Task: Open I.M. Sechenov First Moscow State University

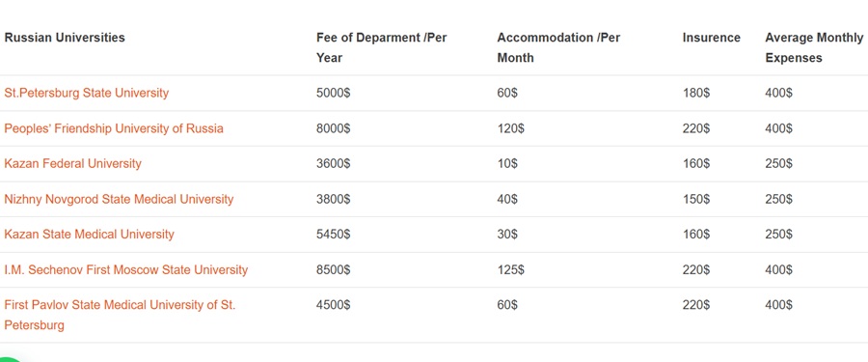Action: click(126, 270)
